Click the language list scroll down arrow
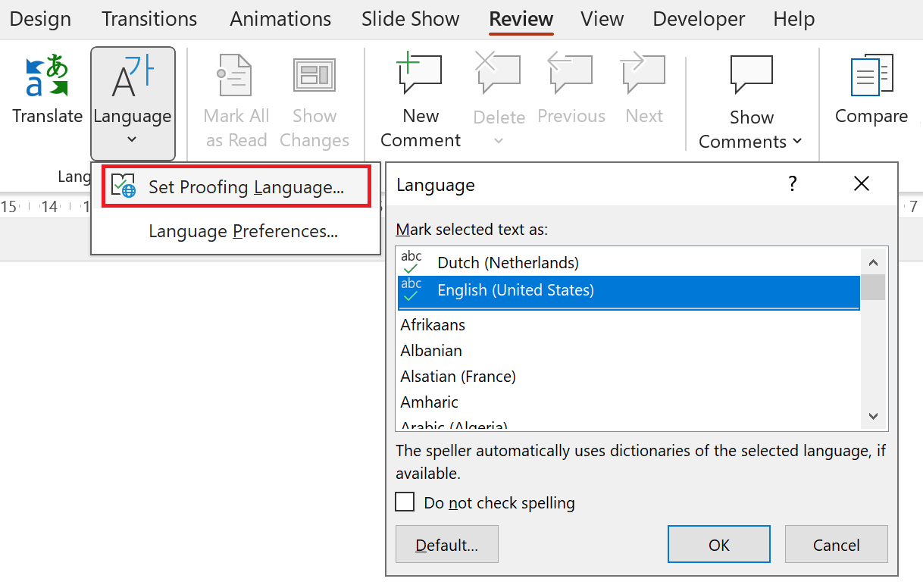The height and width of the screenshot is (588, 923). click(x=873, y=416)
